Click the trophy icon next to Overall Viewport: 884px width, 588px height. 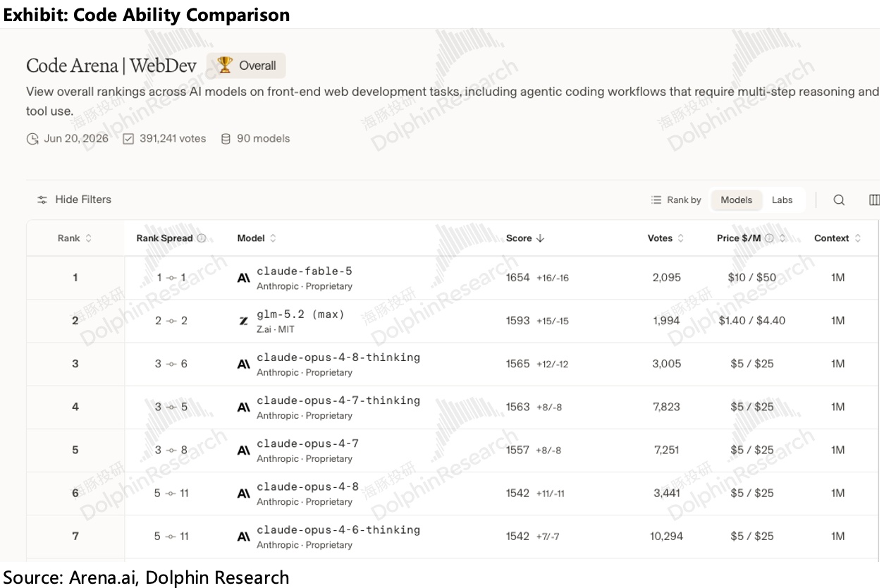click(225, 66)
